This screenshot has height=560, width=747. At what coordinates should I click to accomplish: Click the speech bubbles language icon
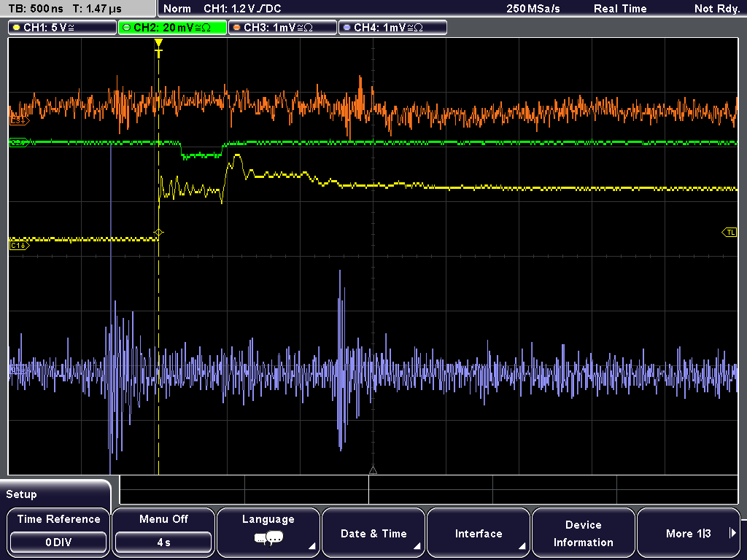click(268, 539)
